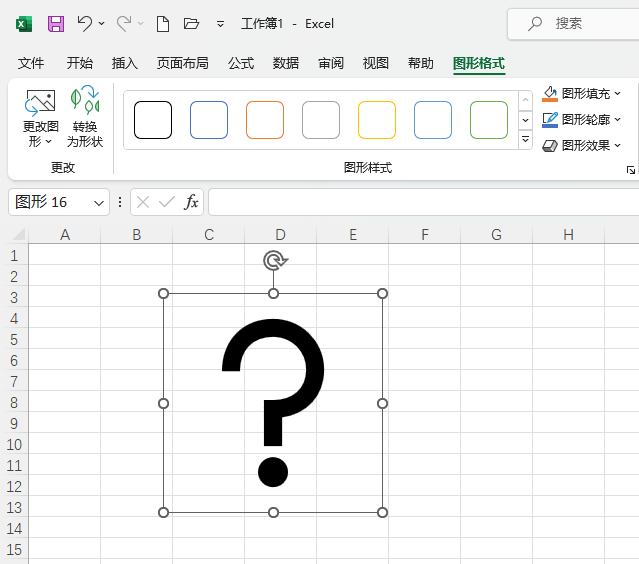This screenshot has width=639, height=564.
Task: Create a new blank workbook icon
Action: tap(163, 24)
